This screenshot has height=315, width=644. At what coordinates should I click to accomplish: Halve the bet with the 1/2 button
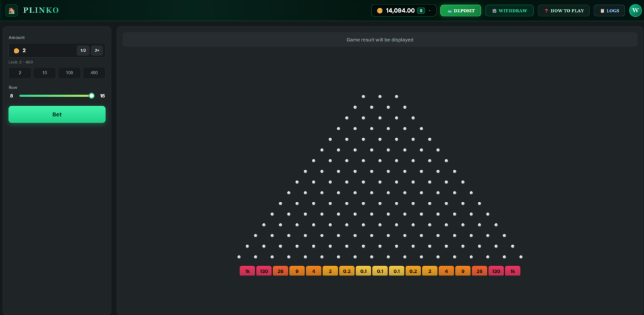[x=83, y=50]
